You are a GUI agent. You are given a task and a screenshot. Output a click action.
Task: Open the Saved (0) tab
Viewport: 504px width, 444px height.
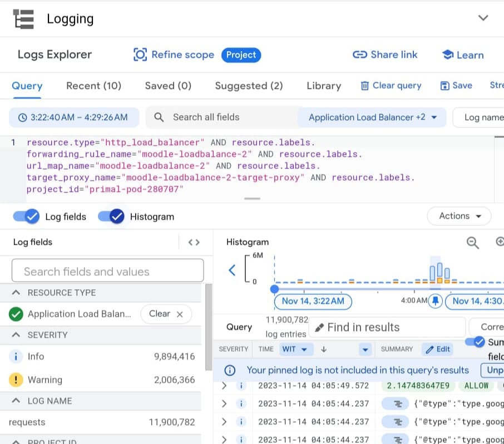point(168,86)
